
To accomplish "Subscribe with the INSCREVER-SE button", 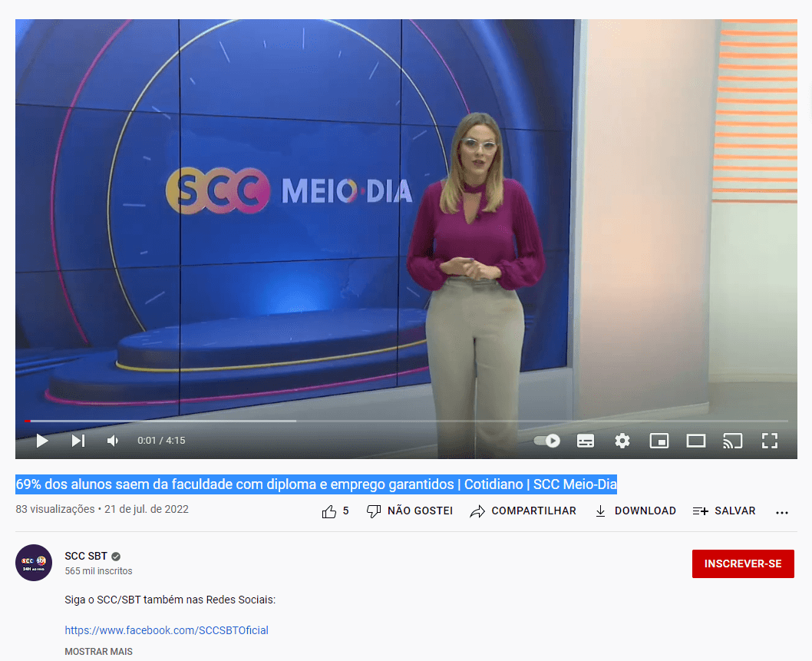I will click(x=743, y=564).
